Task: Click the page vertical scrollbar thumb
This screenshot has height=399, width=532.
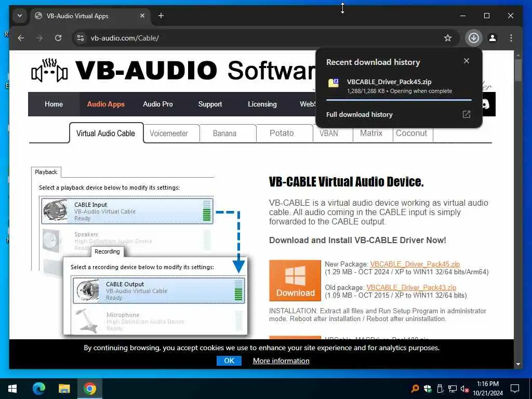Action: [518, 70]
